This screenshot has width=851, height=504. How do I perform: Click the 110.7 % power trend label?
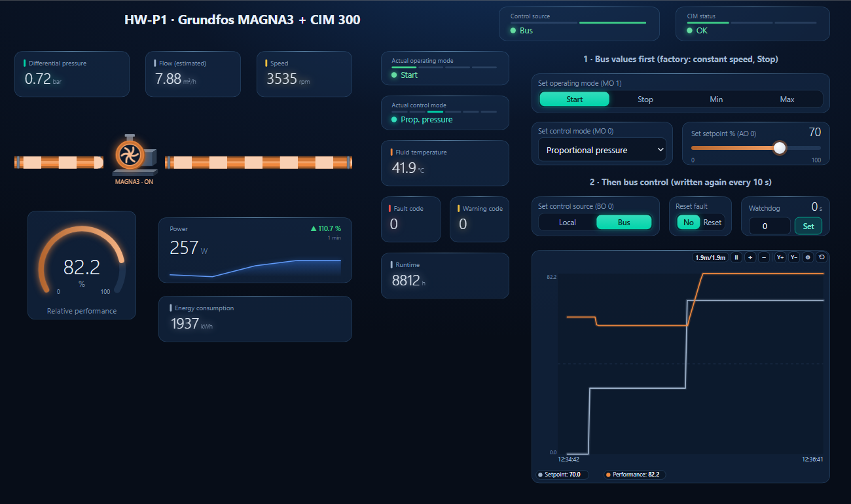pyautogui.click(x=326, y=228)
